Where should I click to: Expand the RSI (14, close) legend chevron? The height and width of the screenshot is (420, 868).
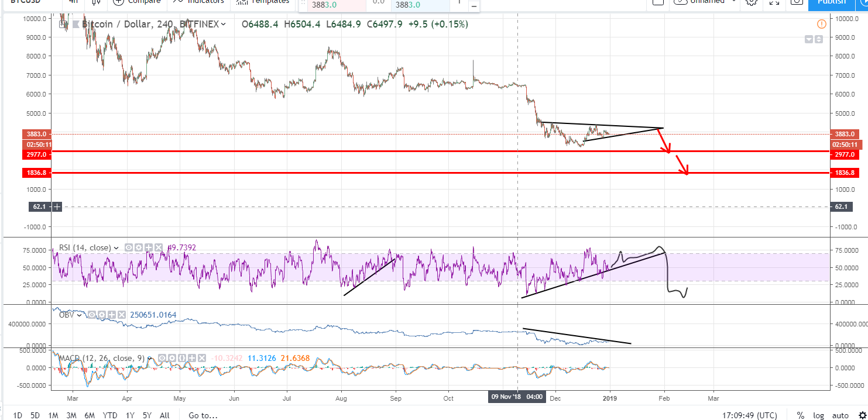click(x=116, y=248)
